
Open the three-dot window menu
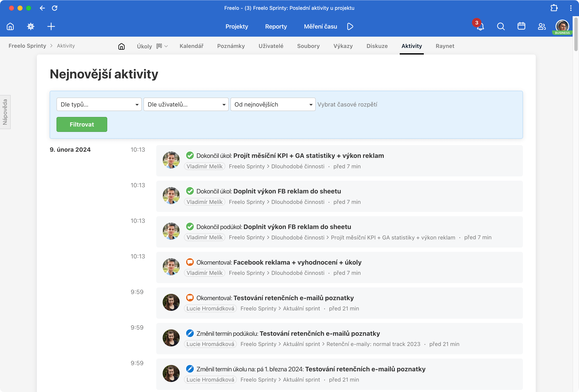click(571, 8)
